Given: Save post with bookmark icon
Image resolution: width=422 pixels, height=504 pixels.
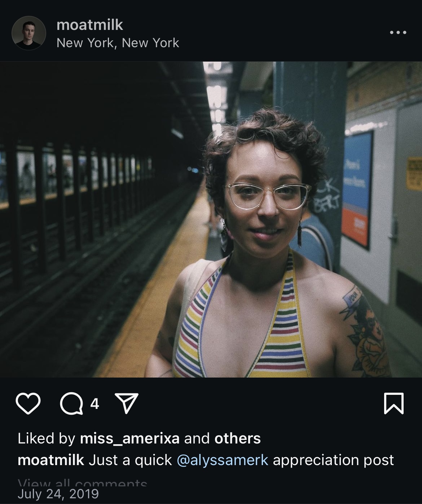Looking at the screenshot, I should pyautogui.click(x=394, y=403).
